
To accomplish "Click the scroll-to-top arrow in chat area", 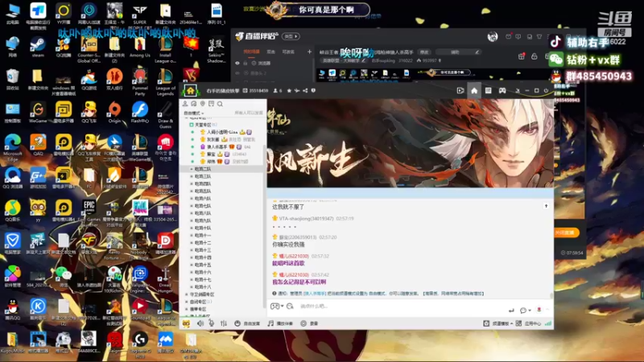I will [x=546, y=206].
